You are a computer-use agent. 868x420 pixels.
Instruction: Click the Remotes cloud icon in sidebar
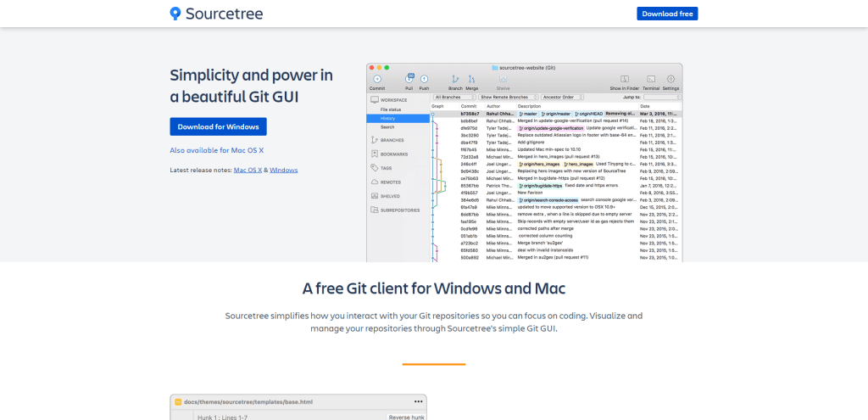(375, 182)
